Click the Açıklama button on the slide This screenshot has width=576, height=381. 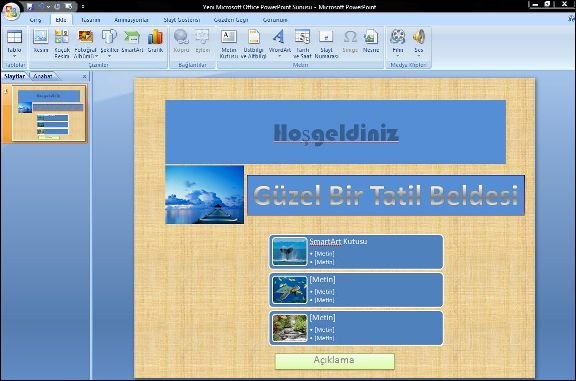335,361
